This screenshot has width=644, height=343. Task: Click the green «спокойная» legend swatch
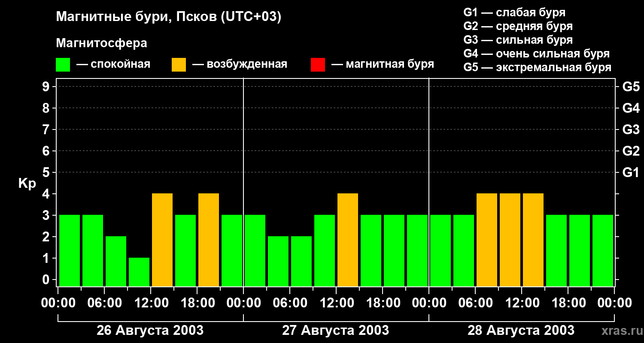click(63, 65)
